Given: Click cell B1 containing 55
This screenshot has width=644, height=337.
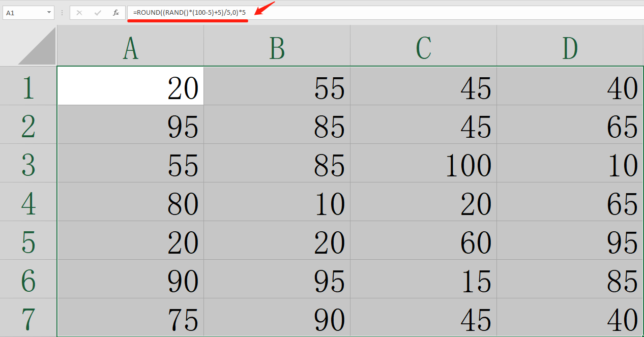Looking at the screenshot, I should [x=277, y=86].
